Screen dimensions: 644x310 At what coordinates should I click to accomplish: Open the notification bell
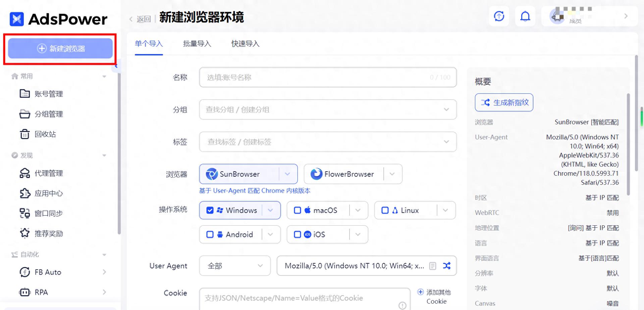tap(525, 16)
